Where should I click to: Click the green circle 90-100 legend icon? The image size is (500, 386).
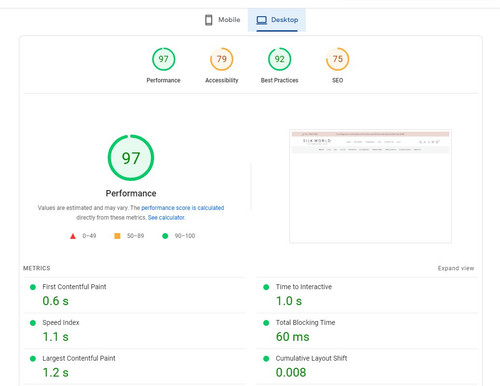tap(165, 236)
